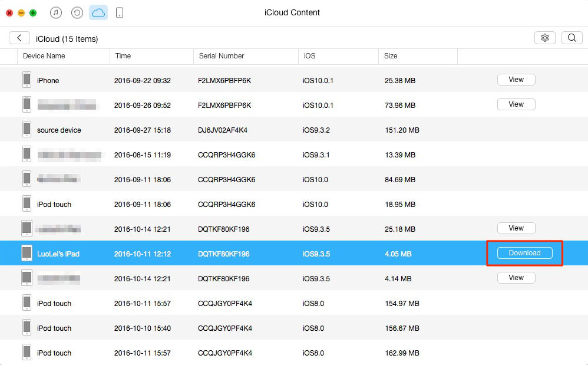Screen dimensions: 588x365
Task: Sort the list by iOS column header
Action: (x=309, y=56)
